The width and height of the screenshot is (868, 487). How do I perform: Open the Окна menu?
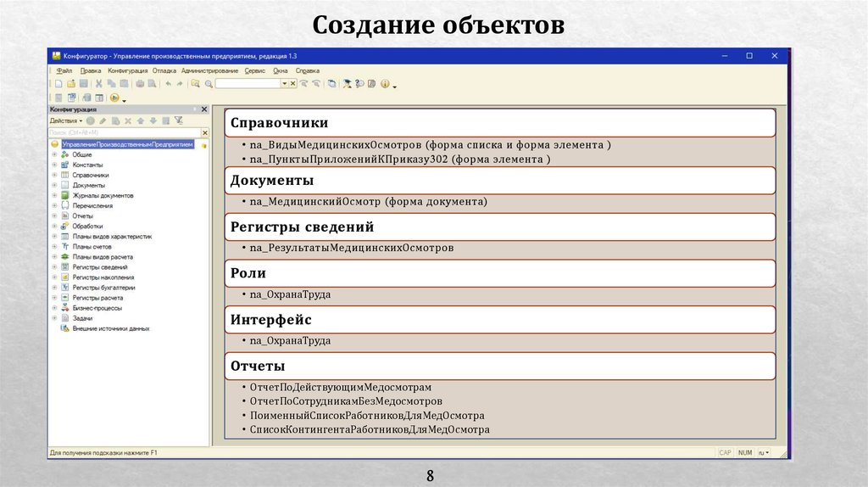pos(280,71)
